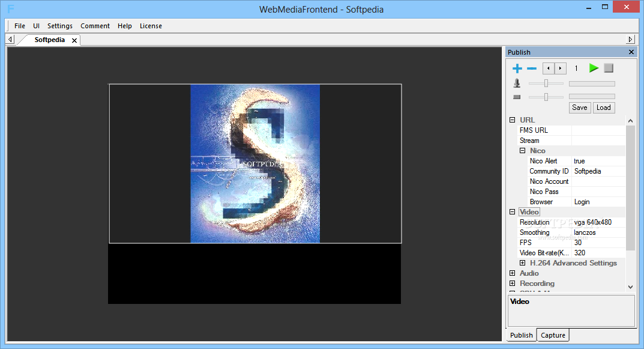Expand the Recording section
This screenshot has height=349, width=644.
[x=512, y=284]
